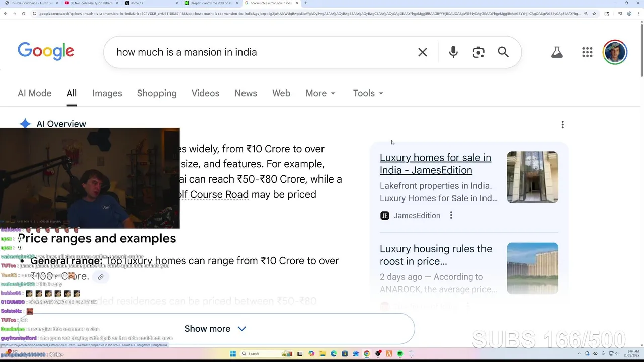
Task: Expand AI Overview with Show more
Action: tap(215, 328)
